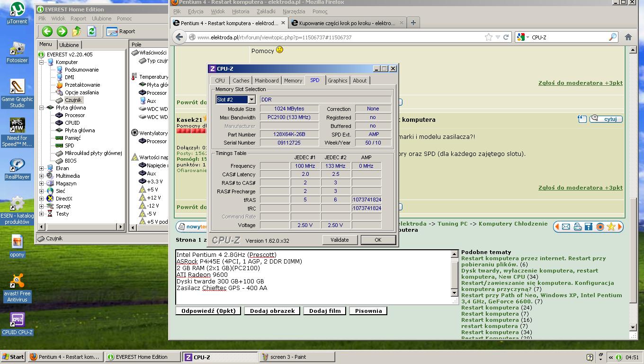
Task: Click the Firefox address bar URL field
Action: pyautogui.click(x=339, y=37)
